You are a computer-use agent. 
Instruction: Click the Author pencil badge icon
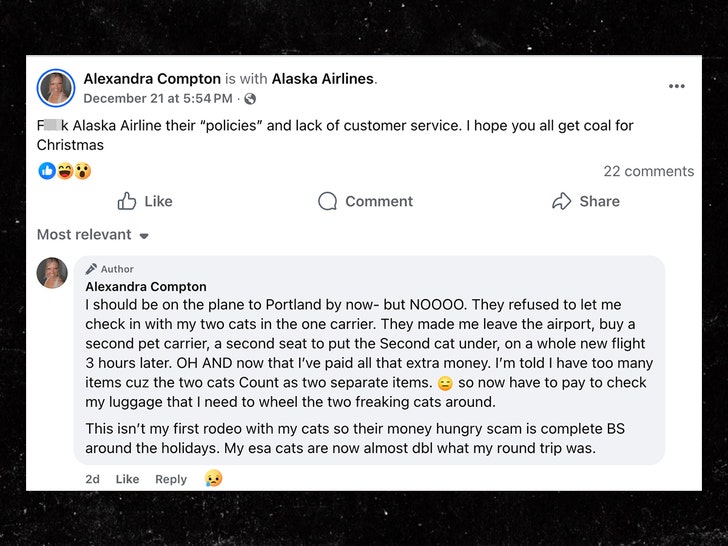(x=92, y=269)
